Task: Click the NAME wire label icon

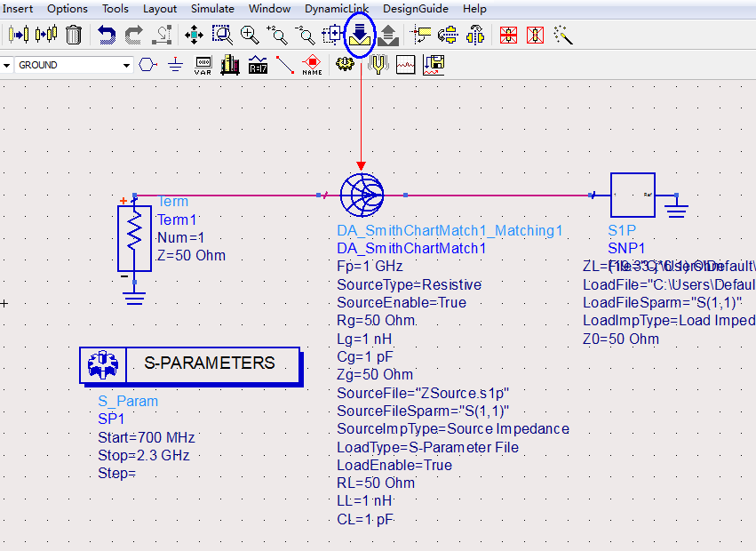Action: pos(313,65)
